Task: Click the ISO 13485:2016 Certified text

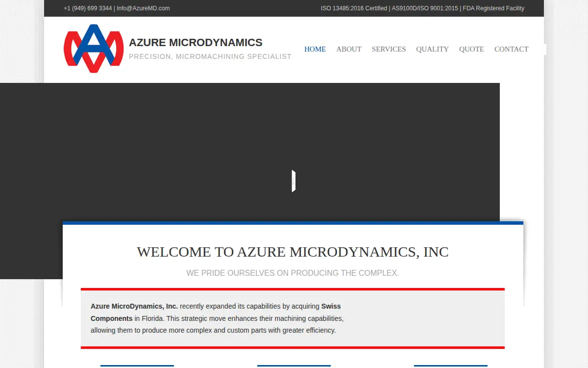Action: [354, 8]
